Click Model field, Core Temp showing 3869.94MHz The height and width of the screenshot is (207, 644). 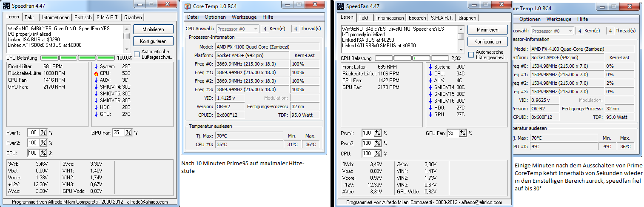click(267, 46)
